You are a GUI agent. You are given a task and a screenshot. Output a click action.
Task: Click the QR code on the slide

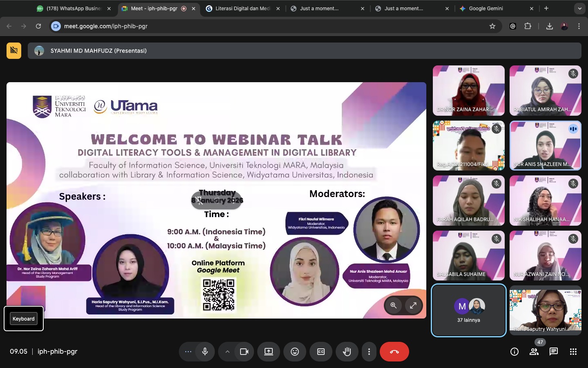219,294
